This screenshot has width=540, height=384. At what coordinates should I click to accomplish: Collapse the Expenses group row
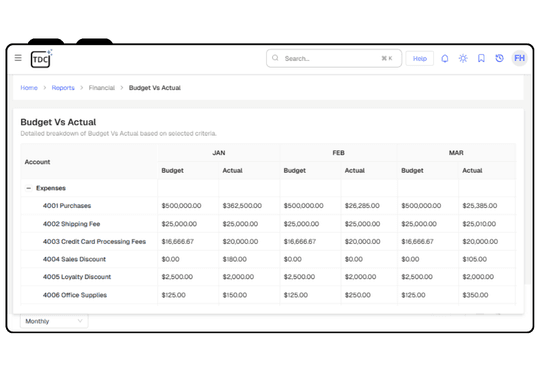click(29, 188)
